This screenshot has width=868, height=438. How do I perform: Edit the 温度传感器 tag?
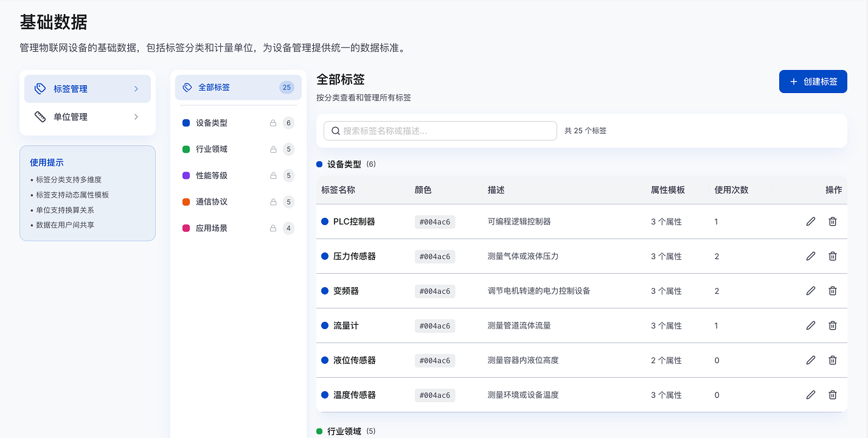point(810,395)
